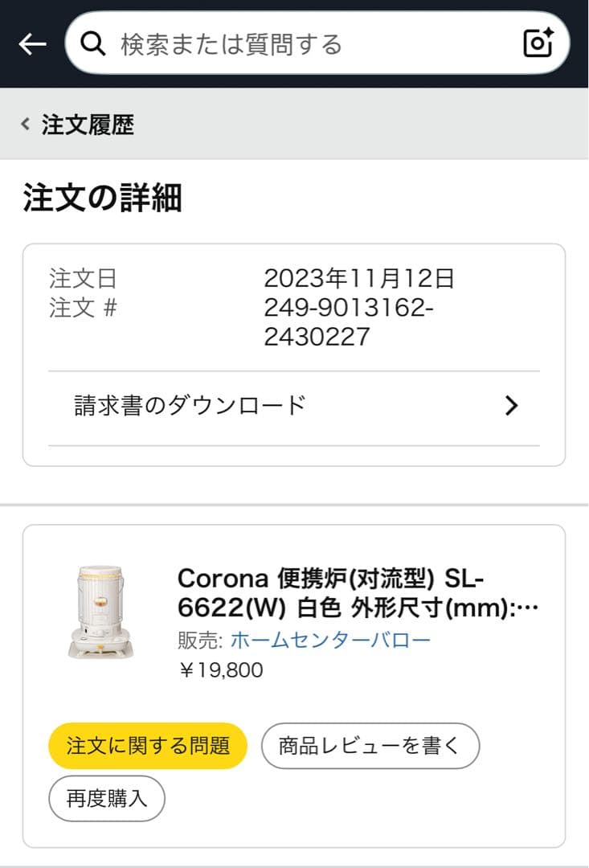
Task: Click the order date 2023年11月12日
Action: 359,279
